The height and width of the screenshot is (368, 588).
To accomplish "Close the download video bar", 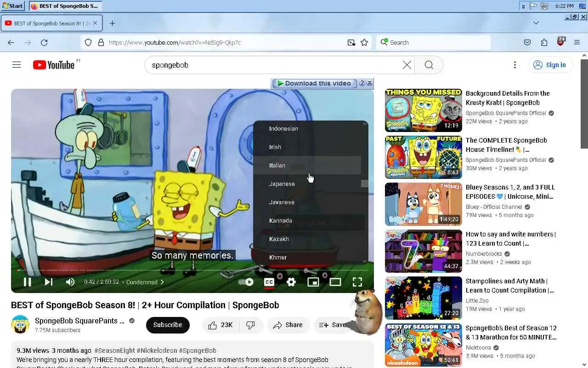I will (369, 83).
